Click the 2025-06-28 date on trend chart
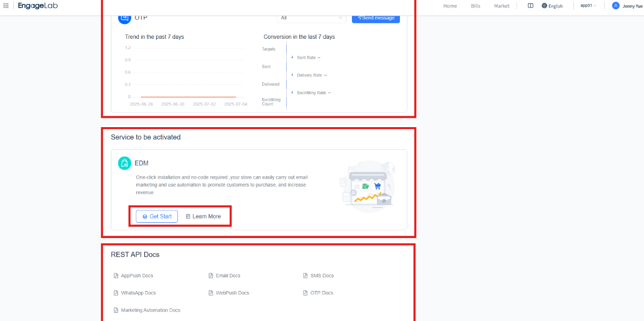Viewport: 644px width, 321px height. click(x=142, y=104)
